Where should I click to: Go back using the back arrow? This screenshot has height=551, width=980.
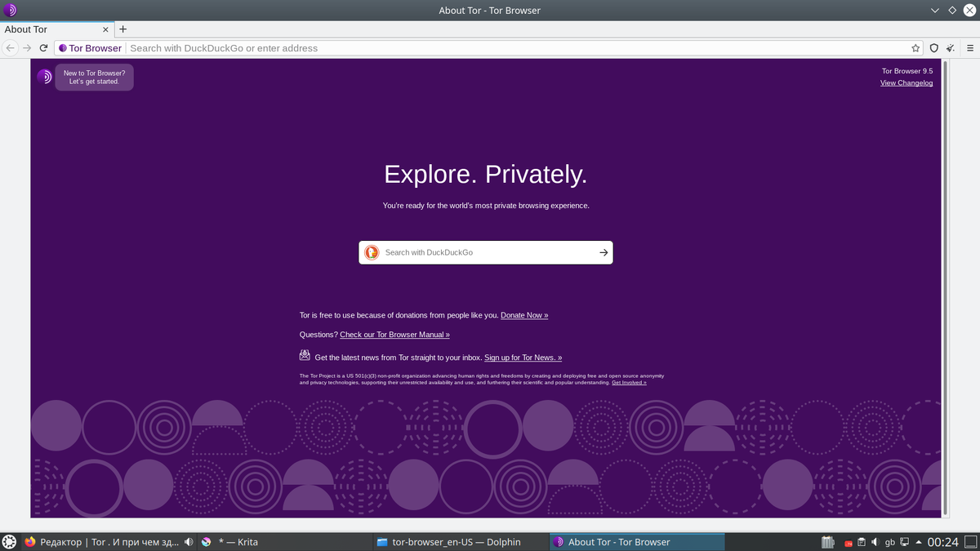[x=10, y=48]
